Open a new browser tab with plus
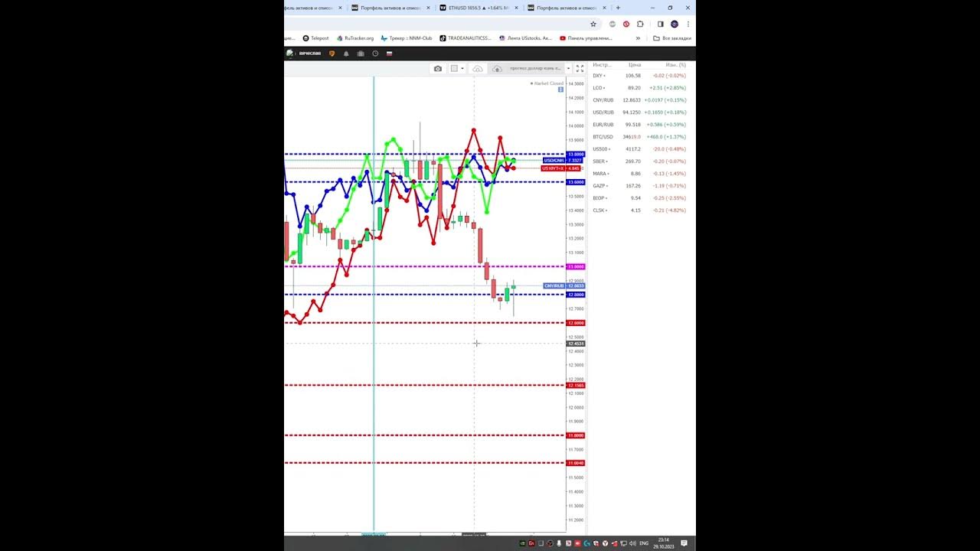This screenshot has width=980, height=551. pos(618,8)
